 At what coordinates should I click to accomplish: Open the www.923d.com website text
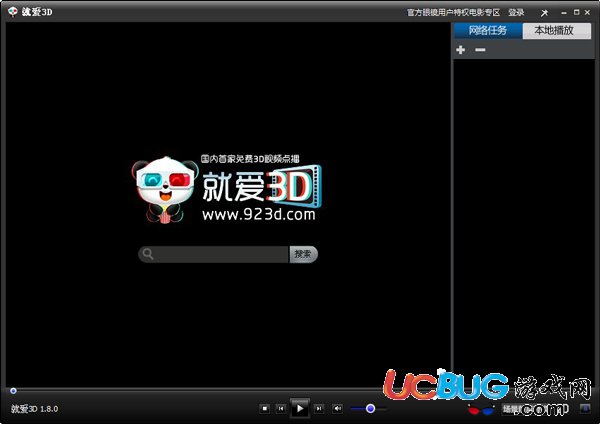click(259, 215)
